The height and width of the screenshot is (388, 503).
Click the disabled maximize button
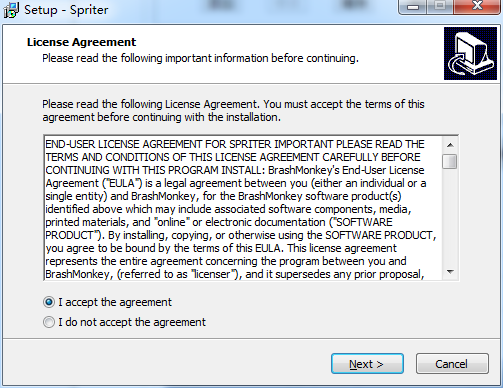(440, 7)
